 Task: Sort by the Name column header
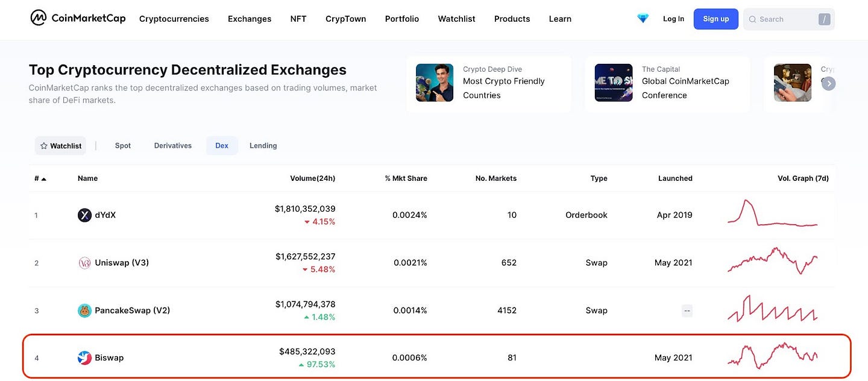[87, 178]
